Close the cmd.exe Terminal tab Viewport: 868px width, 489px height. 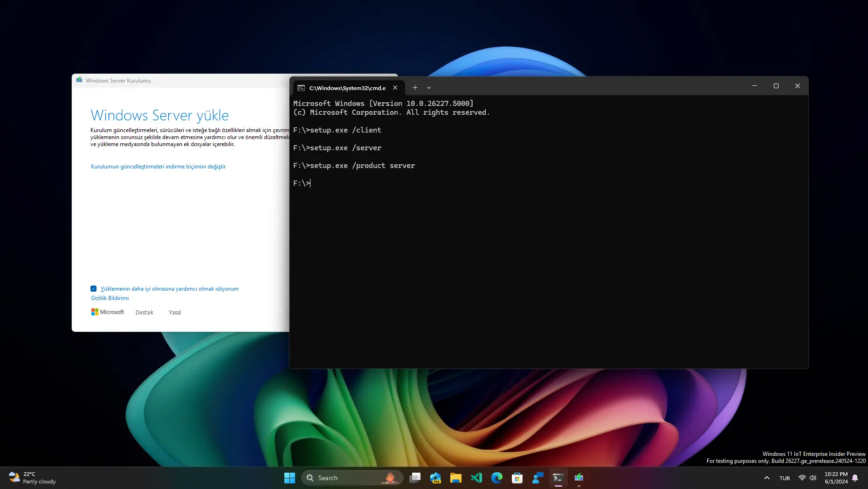(x=395, y=88)
